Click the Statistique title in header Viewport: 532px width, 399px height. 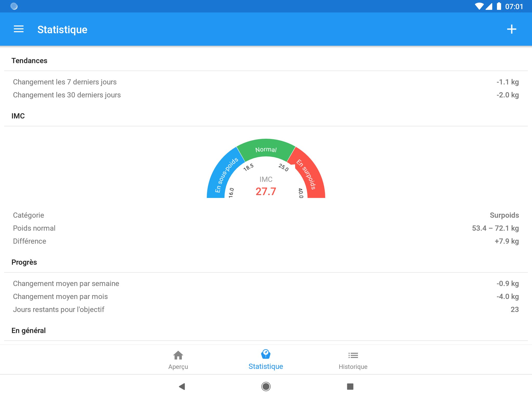click(62, 30)
